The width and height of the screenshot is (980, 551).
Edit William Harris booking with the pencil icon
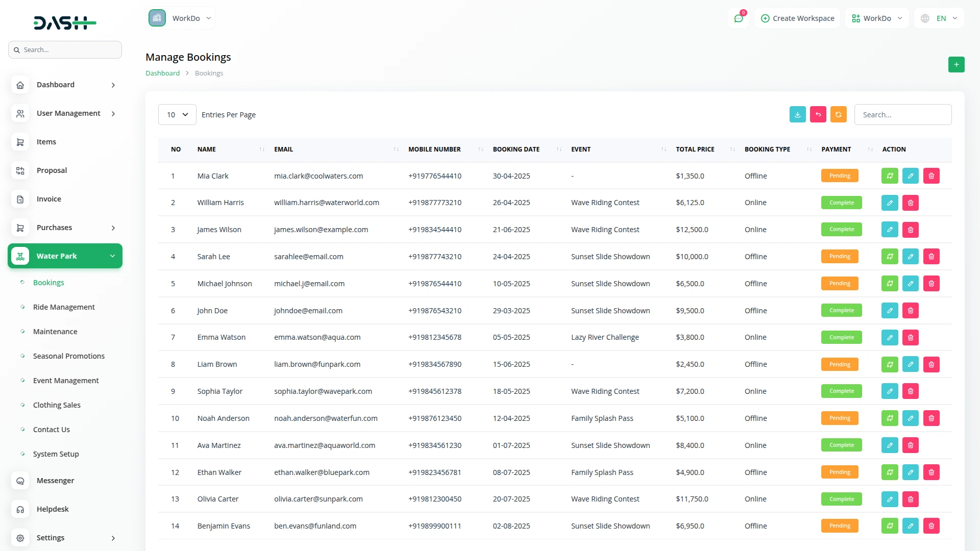tap(889, 203)
